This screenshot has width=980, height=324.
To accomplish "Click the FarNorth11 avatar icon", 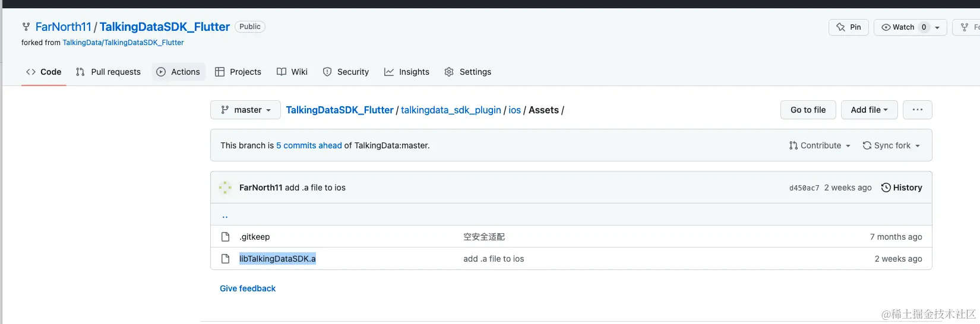I will [225, 188].
